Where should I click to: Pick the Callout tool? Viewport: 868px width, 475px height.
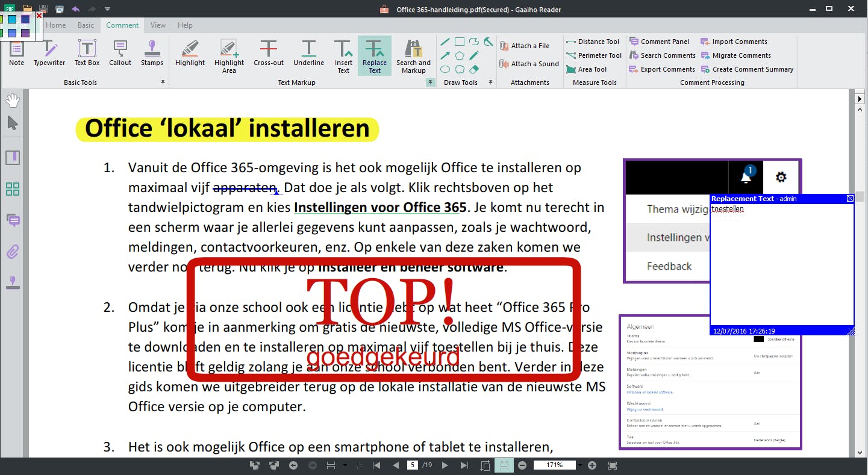[120, 54]
